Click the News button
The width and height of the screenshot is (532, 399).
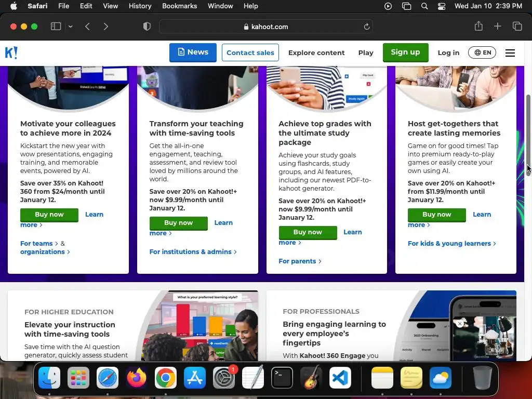[193, 52]
